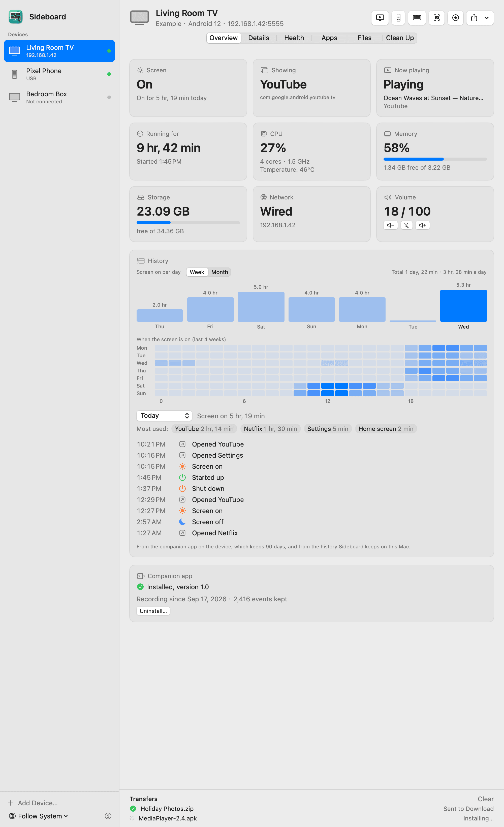Open the remote control toolbar button
This screenshot has width=504, height=827.
(398, 18)
